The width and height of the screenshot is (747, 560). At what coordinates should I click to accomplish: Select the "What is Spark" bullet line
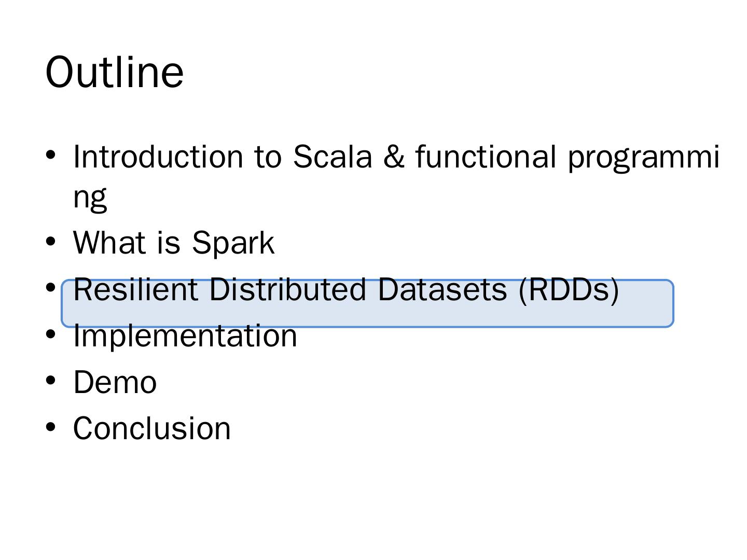click(174, 242)
